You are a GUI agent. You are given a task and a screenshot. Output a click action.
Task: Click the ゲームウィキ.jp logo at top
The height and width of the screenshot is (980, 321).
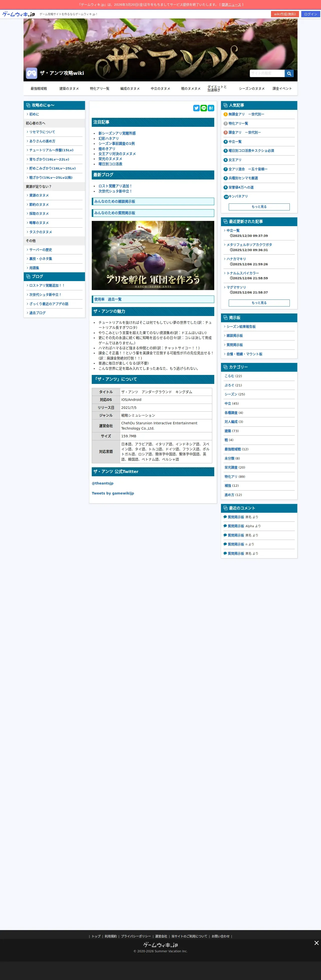click(18, 14)
